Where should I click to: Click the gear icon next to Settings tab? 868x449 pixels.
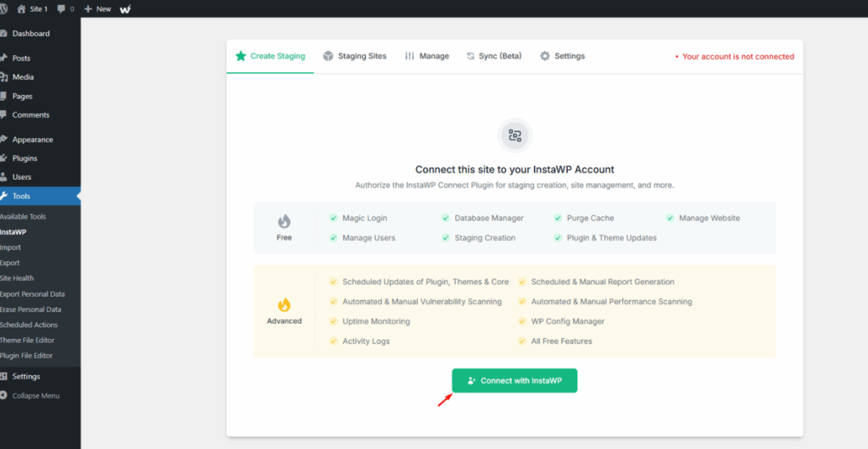pyautogui.click(x=545, y=56)
